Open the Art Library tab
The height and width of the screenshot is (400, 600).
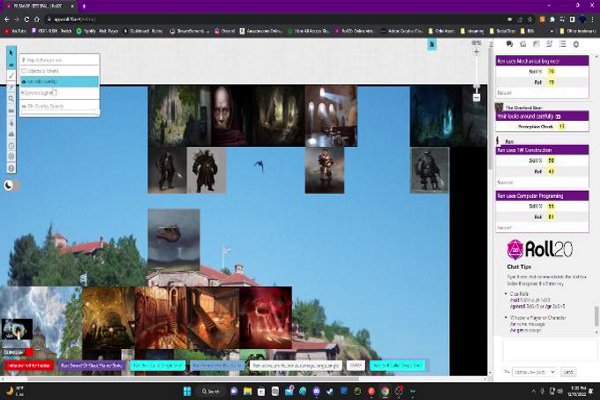click(523, 44)
